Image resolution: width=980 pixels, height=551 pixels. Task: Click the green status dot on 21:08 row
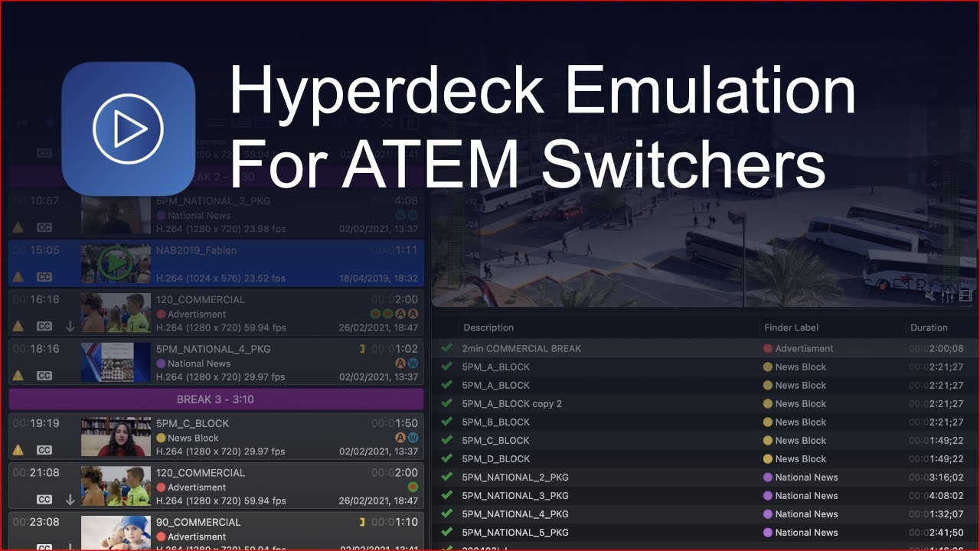pos(413,487)
